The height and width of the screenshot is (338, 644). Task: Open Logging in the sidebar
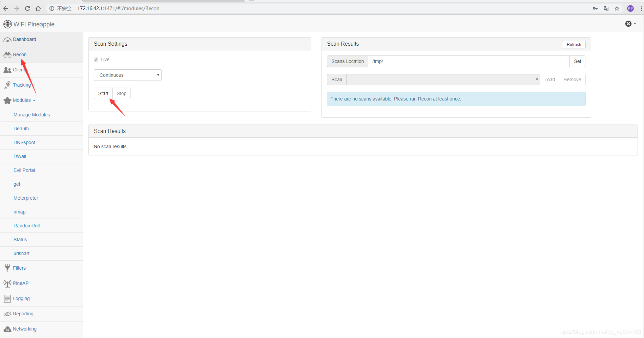[x=21, y=298]
